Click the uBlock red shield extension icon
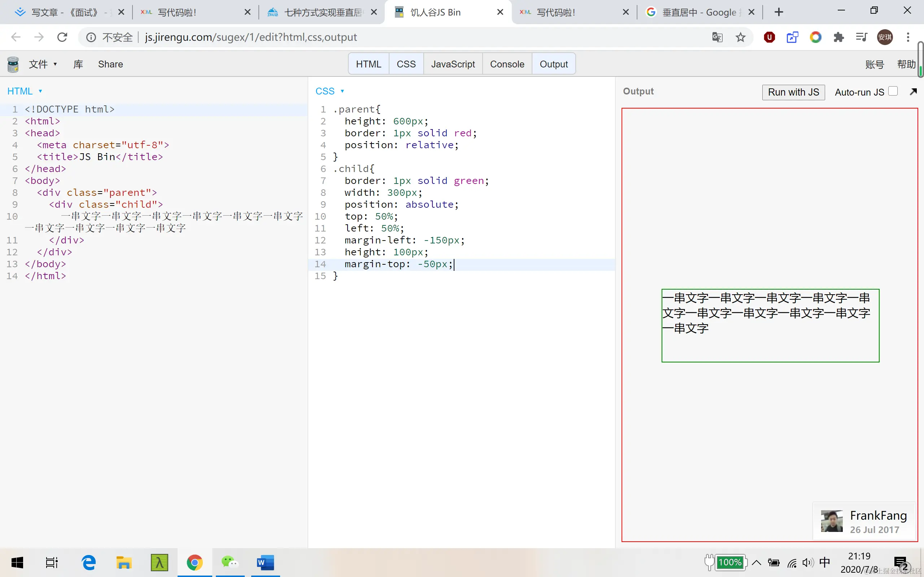Image resolution: width=924 pixels, height=577 pixels. 769,37
